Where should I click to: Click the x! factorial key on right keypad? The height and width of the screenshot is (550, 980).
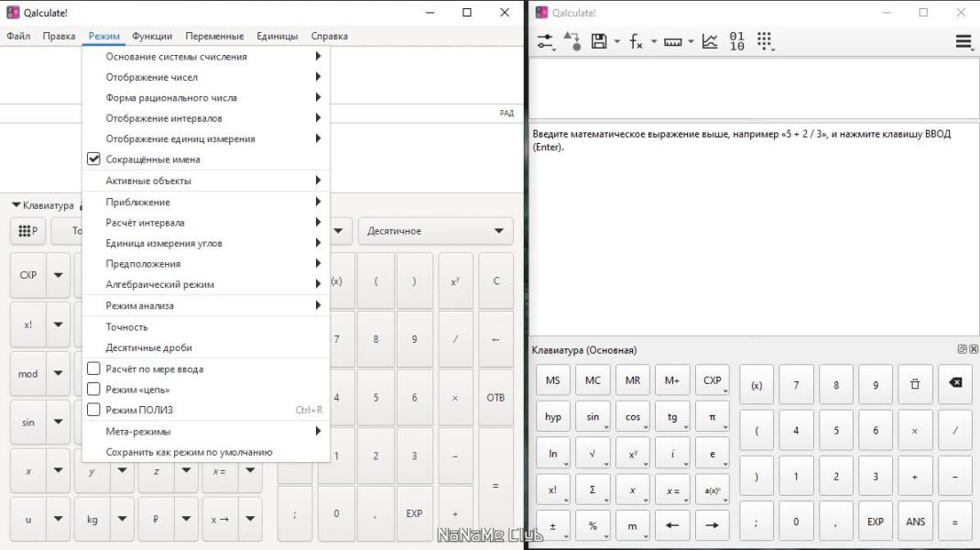(552, 489)
